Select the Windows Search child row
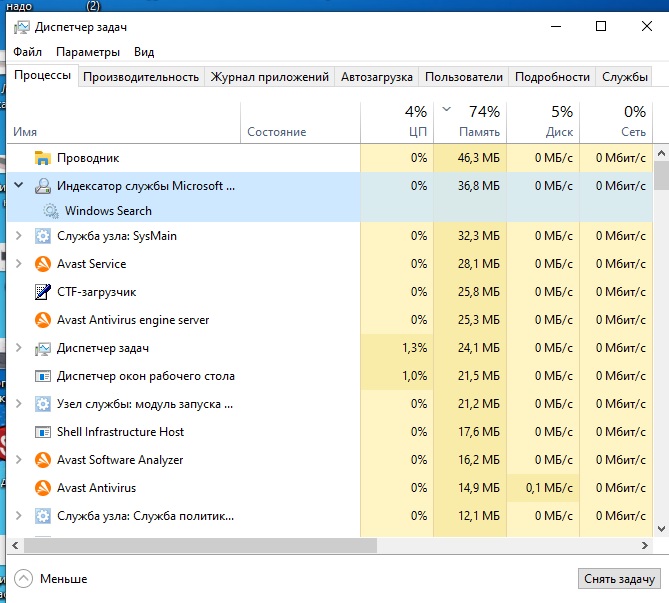 click(330, 211)
